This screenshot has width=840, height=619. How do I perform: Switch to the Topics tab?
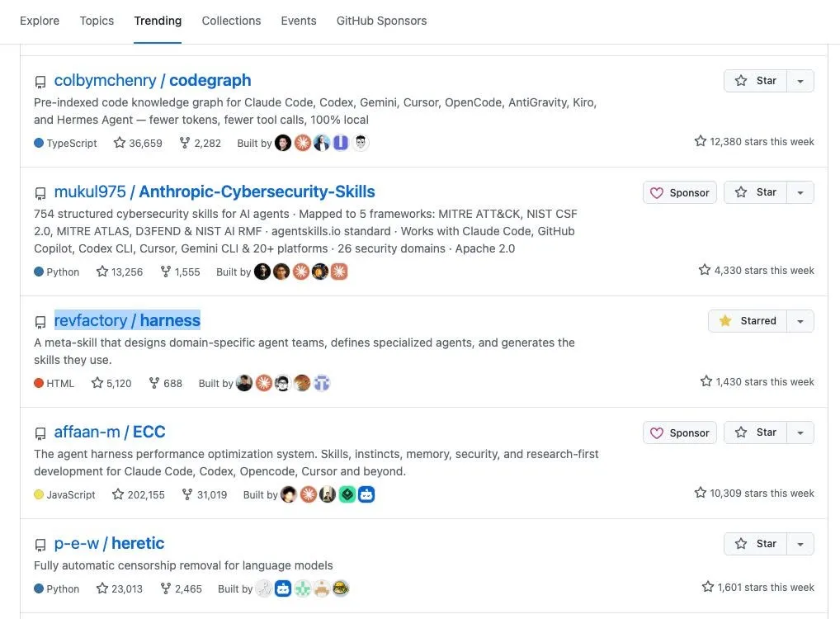pos(97,21)
